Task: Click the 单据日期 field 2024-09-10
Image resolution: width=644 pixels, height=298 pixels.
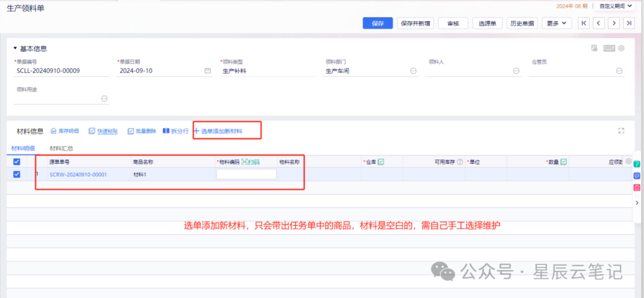Action: click(x=165, y=71)
